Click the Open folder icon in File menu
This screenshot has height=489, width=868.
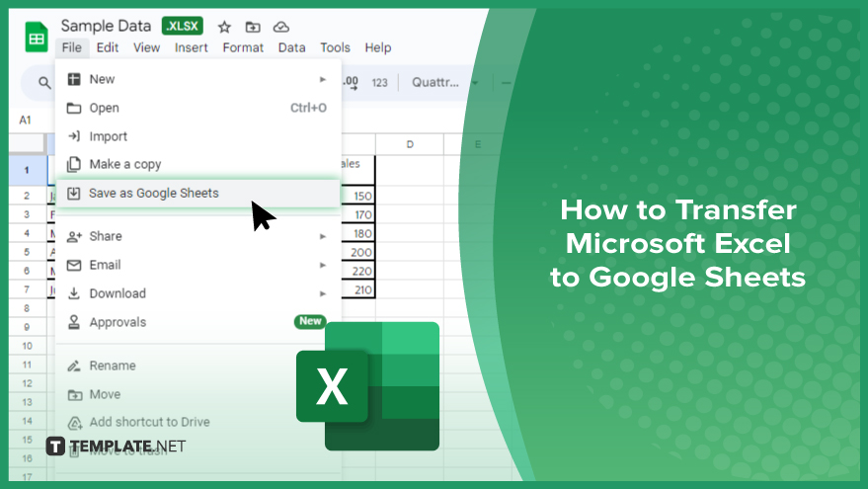(74, 108)
